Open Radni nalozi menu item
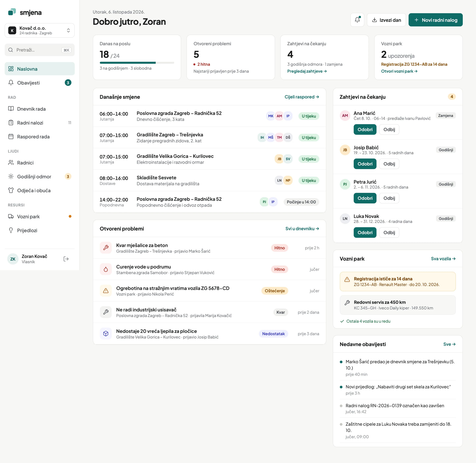The height and width of the screenshot is (463, 476). click(x=40, y=123)
